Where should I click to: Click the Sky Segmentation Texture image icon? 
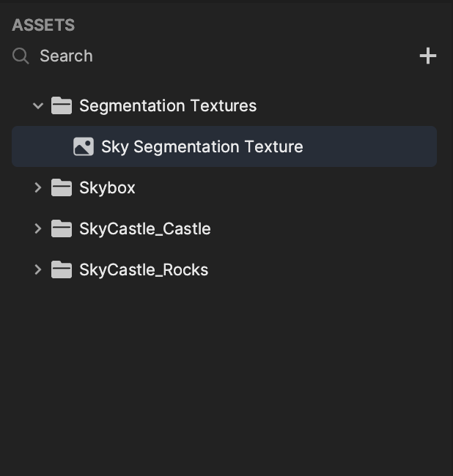[84, 146]
